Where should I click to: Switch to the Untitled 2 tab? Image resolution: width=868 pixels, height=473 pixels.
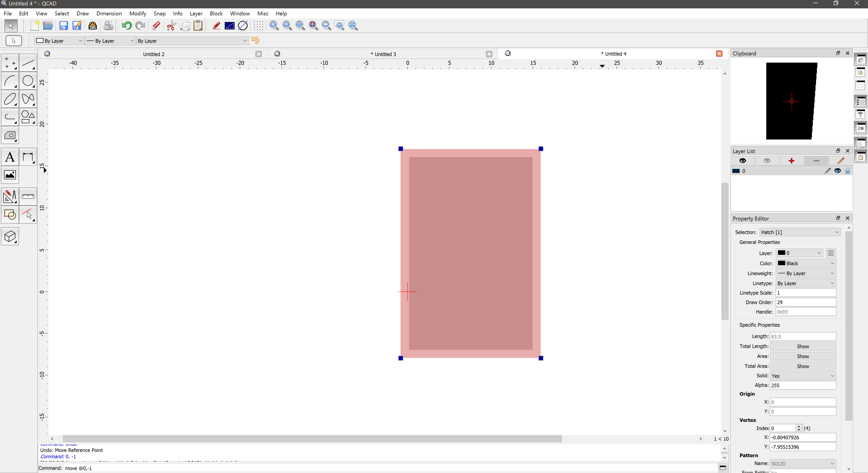coord(154,54)
